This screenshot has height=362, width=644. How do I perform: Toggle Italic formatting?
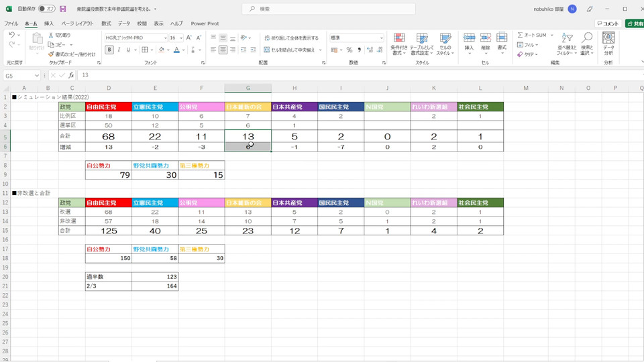tap(119, 50)
